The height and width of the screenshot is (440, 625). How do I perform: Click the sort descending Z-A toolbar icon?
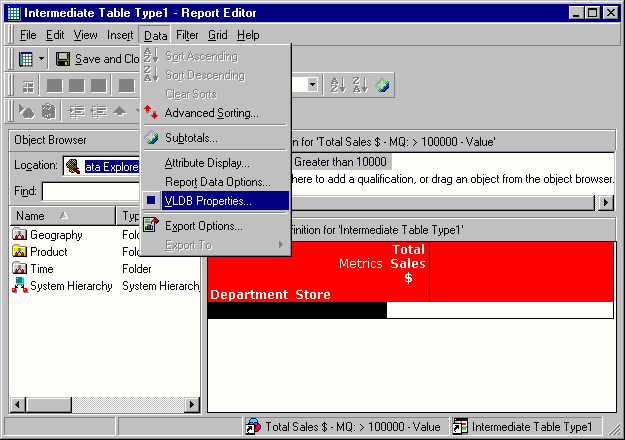point(361,86)
